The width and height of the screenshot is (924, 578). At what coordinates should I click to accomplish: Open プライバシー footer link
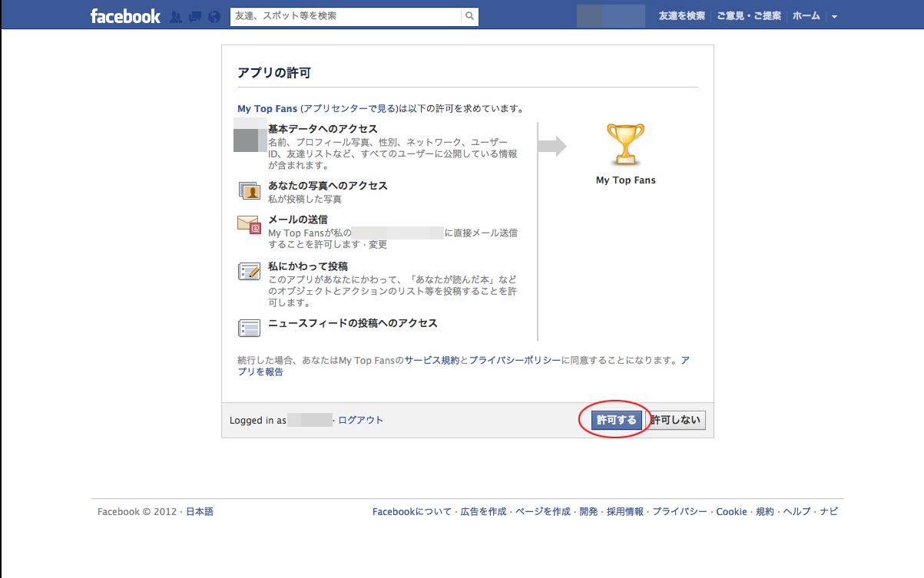click(x=680, y=512)
